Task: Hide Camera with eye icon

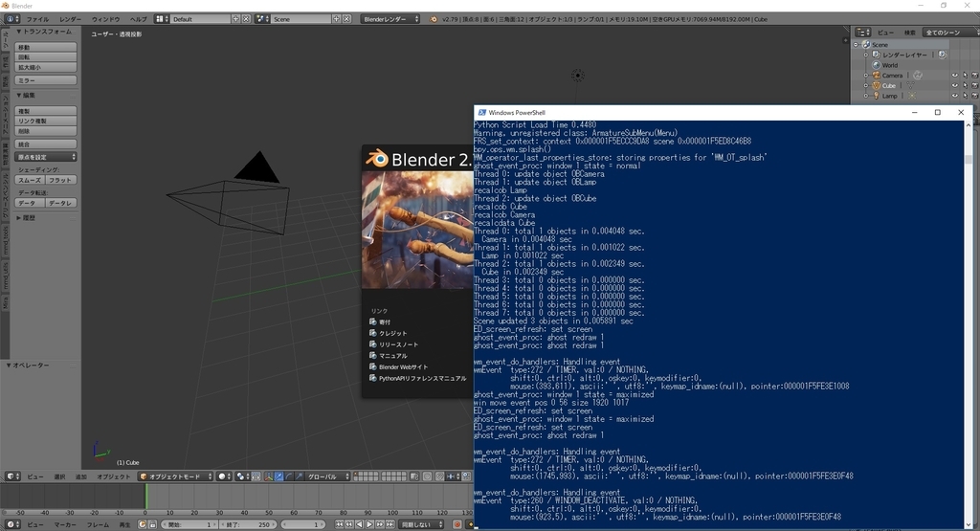Action: [x=954, y=75]
